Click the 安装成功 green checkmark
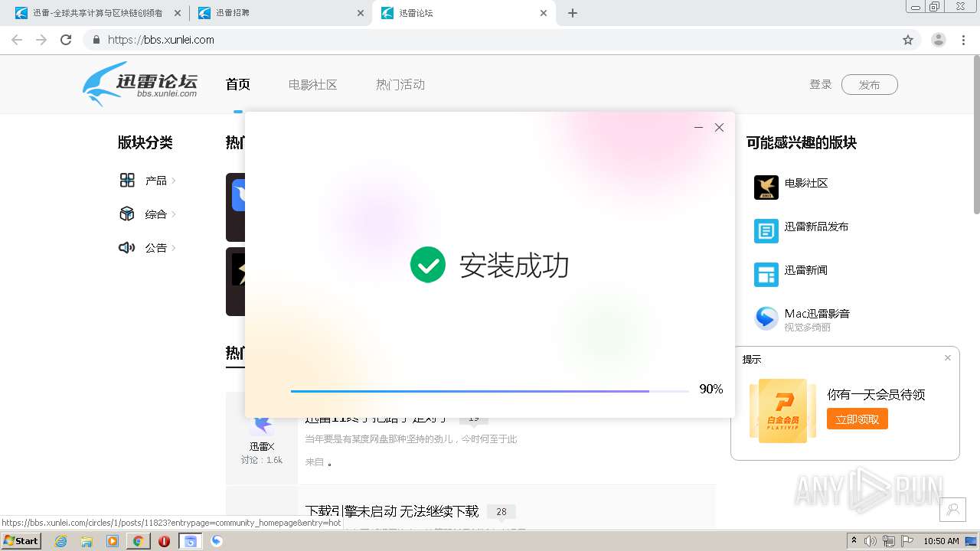Screen dimensions: 980x551 pyautogui.click(x=428, y=265)
